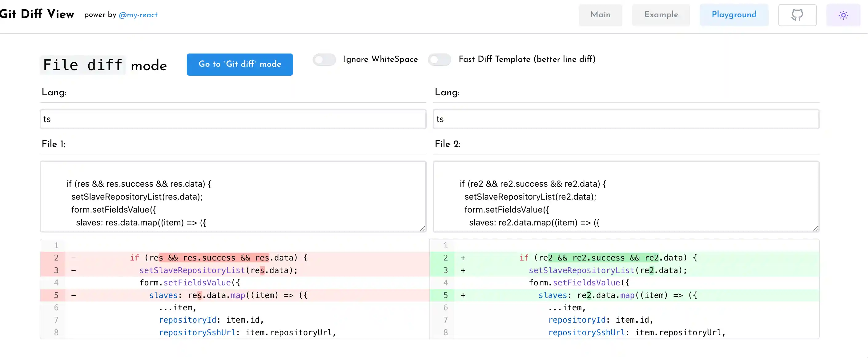
Task: Click minus sign on removed line 2
Action: click(74, 258)
